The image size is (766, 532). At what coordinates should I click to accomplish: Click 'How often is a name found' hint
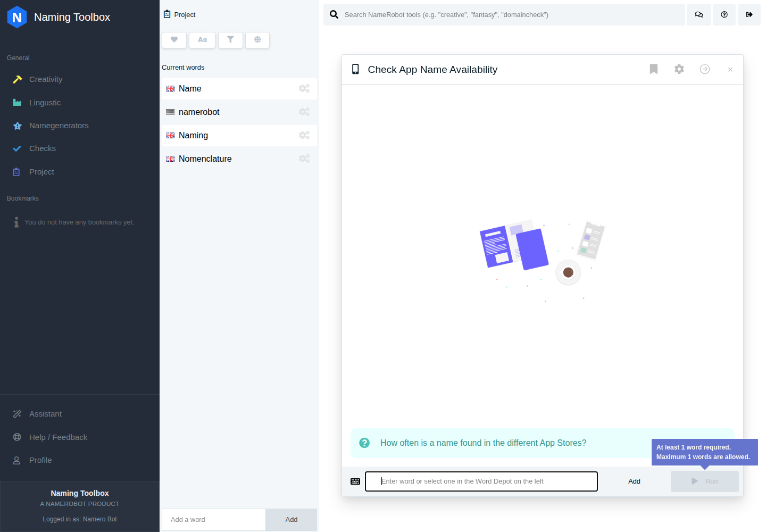(x=483, y=443)
